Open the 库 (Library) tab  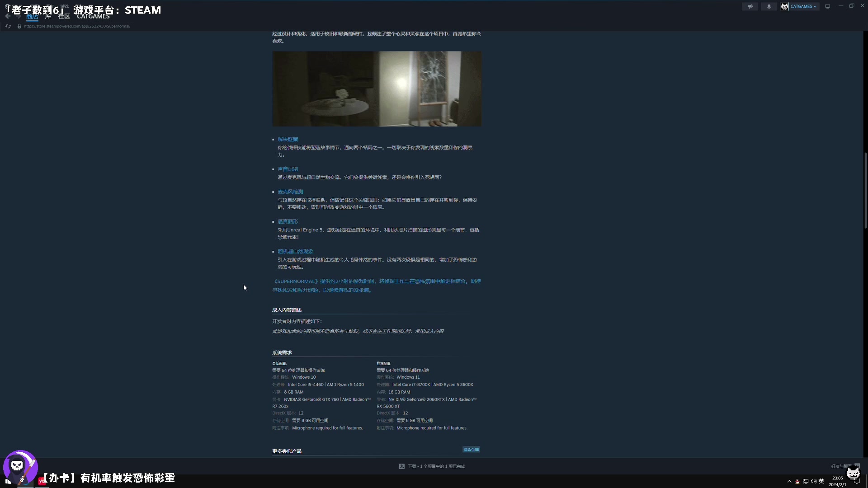(x=48, y=17)
